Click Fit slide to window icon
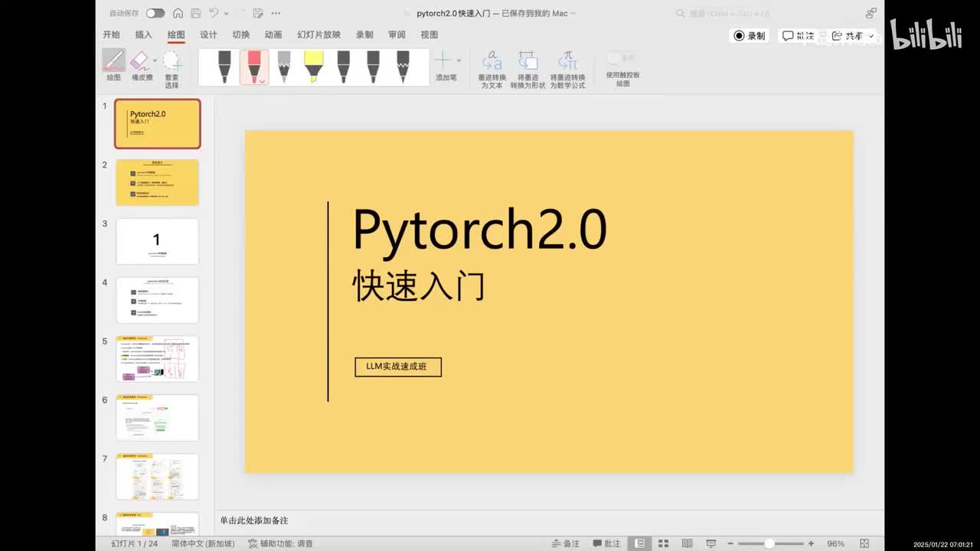This screenshot has width=980, height=551. (x=864, y=543)
